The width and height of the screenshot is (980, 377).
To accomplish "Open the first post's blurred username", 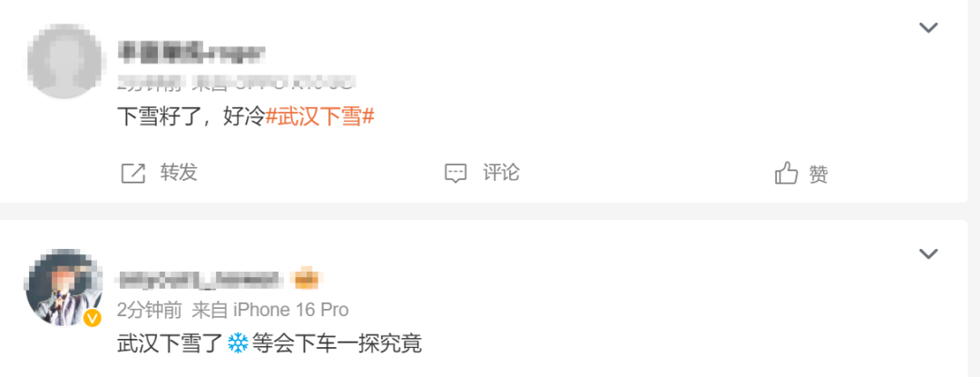I will (x=191, y=53).
